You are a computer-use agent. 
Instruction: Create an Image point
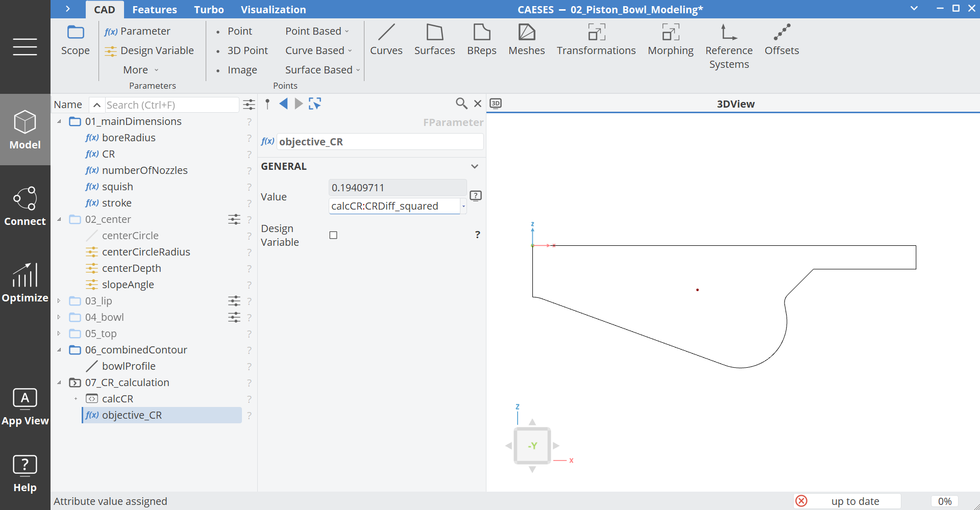pos(236,70)
